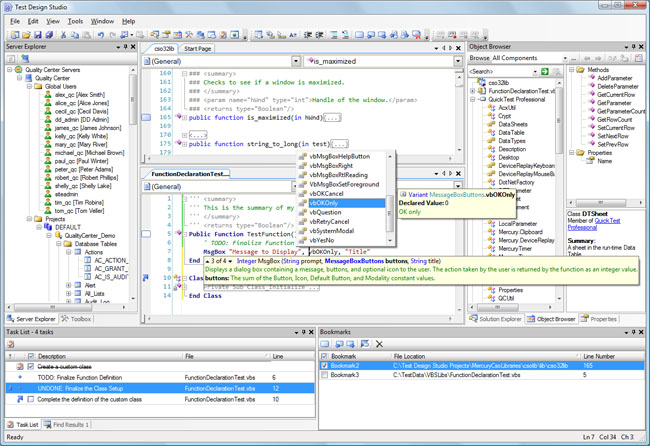Open the Tools menu
650x446 pixels.
pos(75,20)
